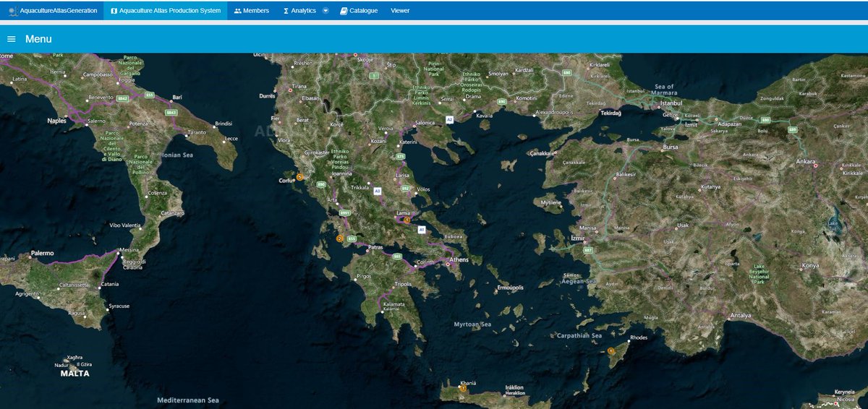868x409 pixels.
Task: Click the AquacultureAtlasGeneration logo link
Action: click(52, 11)
